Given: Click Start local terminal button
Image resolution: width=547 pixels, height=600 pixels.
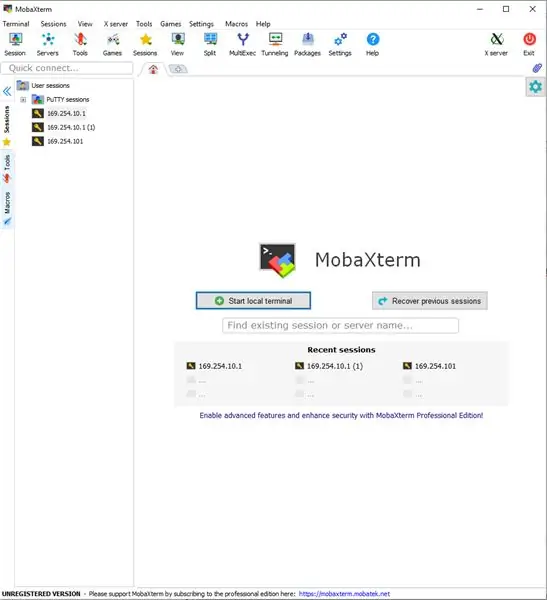Looking at the screenshot, I should 253,301.
